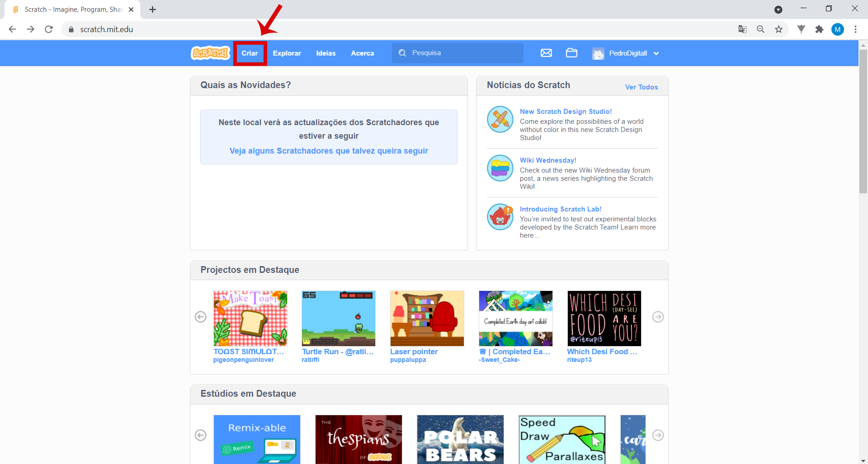Image resolution: width=868 pixels, height=464 pixels.
Task: Open the Chrome three-dot menu
Action: coord(855,29)
